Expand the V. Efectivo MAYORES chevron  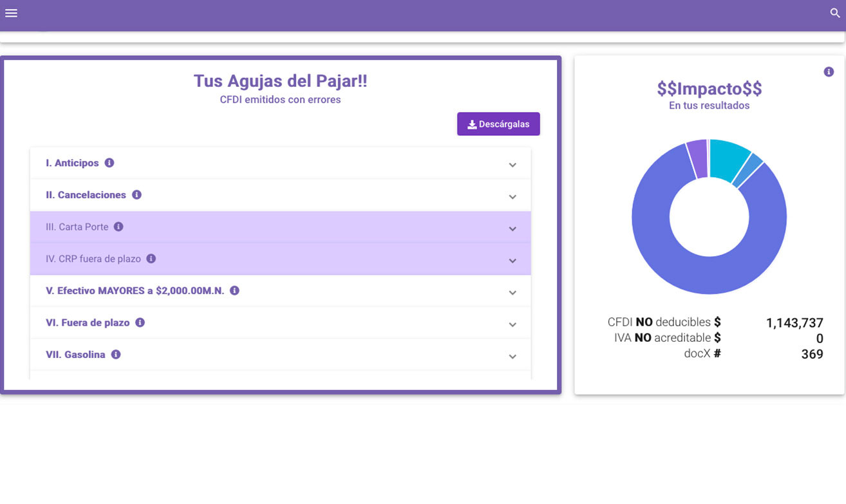click(x=512, y=292)
